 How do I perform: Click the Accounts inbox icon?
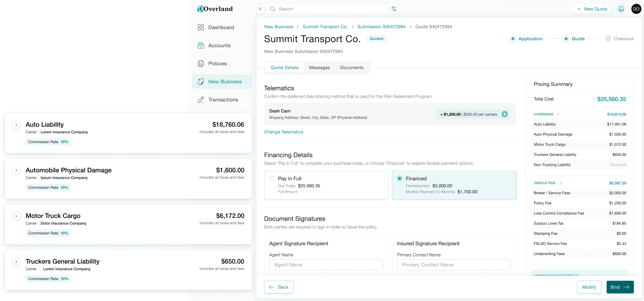(x=201, y=46)
